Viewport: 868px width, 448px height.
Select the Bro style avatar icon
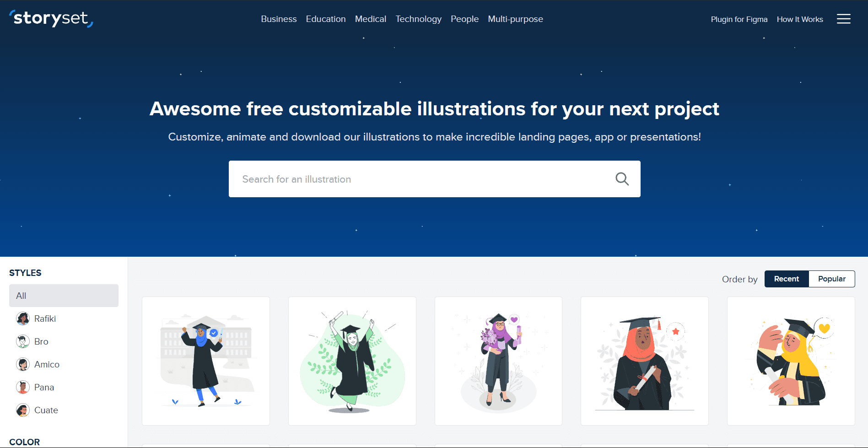pyautogui.click(x=23, y=341)
